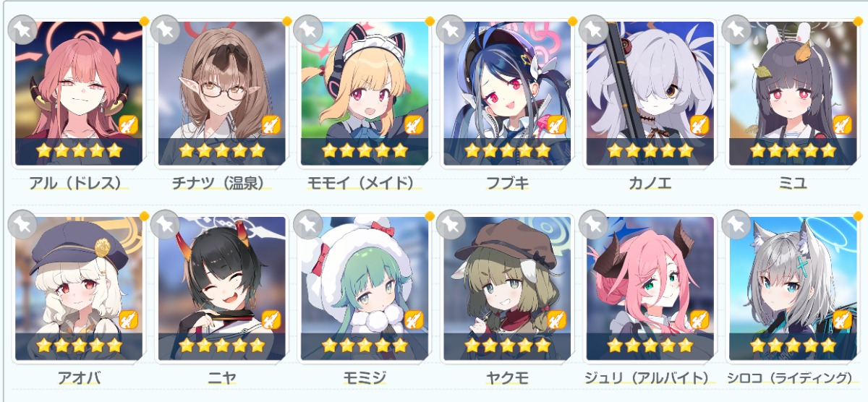Click the pin icon on ニヤ card
The height and width of the screenshot is (402, 868).
(x=165, y=224)
